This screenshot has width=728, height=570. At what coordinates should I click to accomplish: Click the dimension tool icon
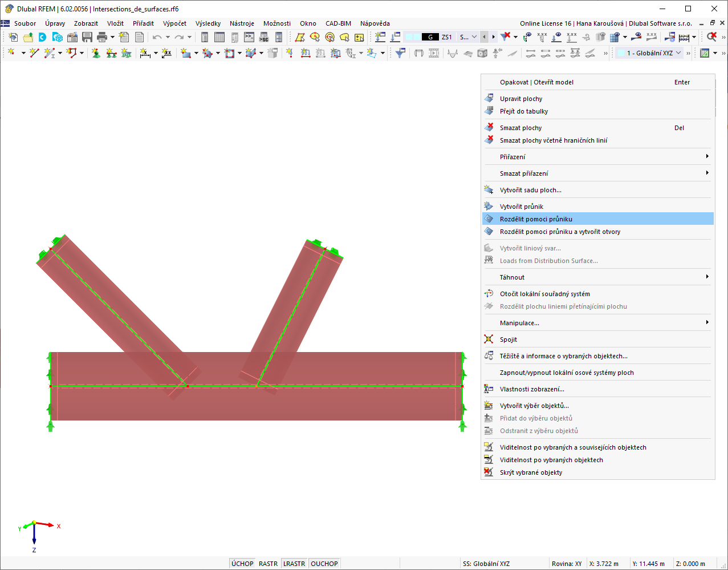click(x=145, y=53)
